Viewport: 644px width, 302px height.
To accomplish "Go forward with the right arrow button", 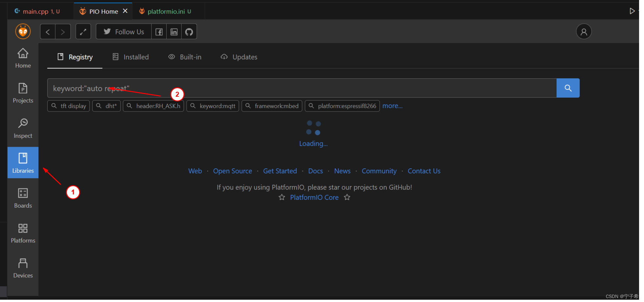I will pos(63,32).
